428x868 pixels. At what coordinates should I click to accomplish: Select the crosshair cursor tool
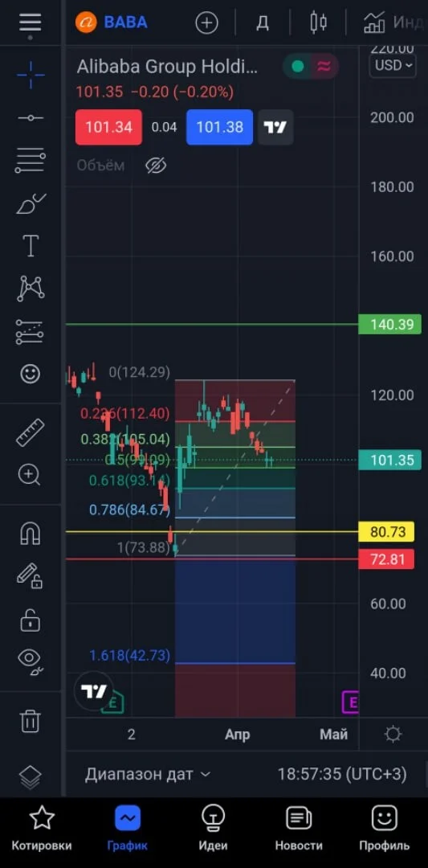tap(30, 75)
